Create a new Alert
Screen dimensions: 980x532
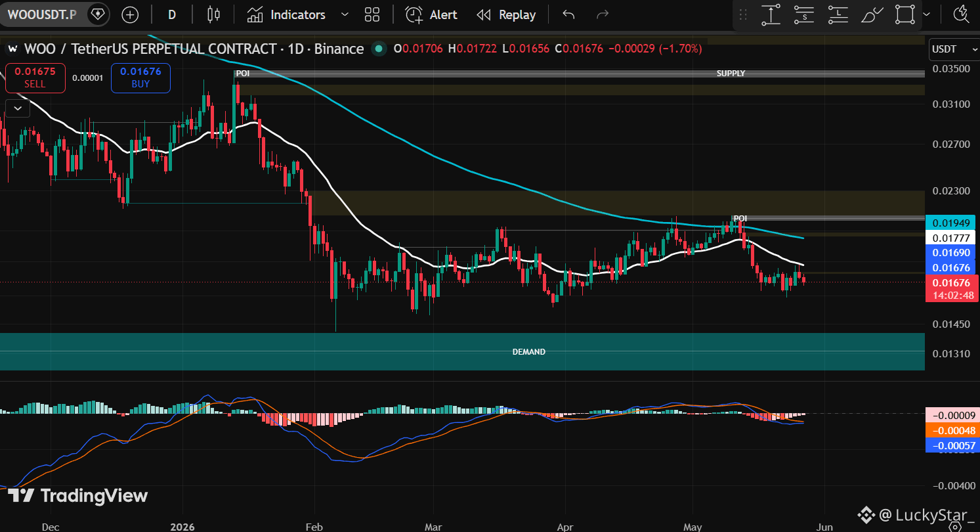click(x=431, y=14)
